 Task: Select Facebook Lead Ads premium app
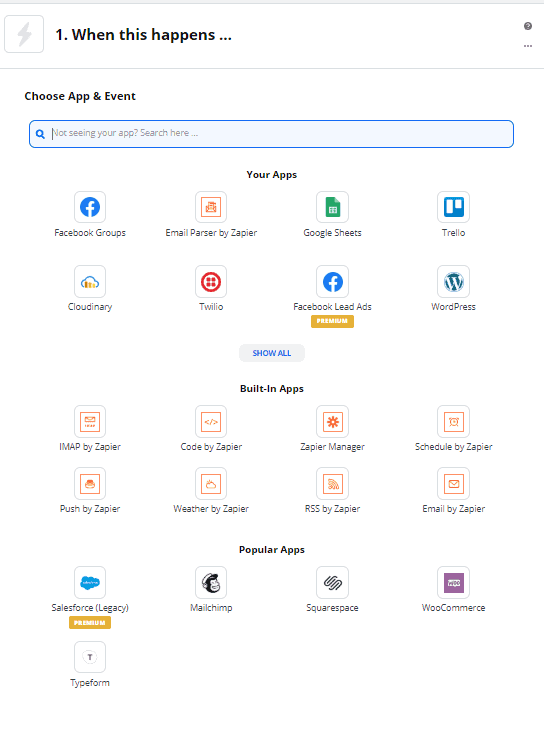[333, 282]
